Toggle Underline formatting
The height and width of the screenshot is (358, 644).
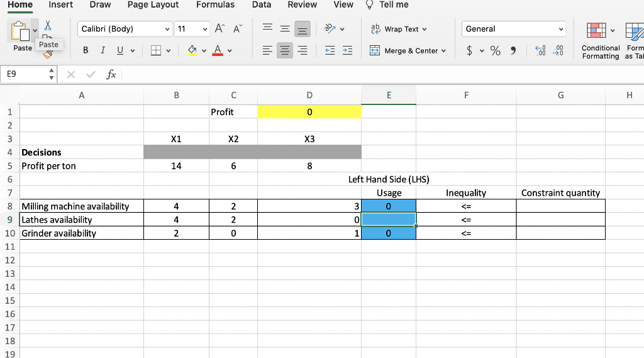120,50
